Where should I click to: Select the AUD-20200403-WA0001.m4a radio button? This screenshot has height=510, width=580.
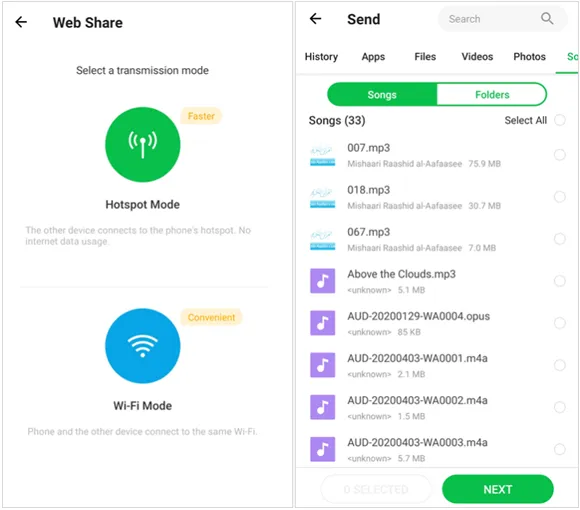tap(560, 365)
